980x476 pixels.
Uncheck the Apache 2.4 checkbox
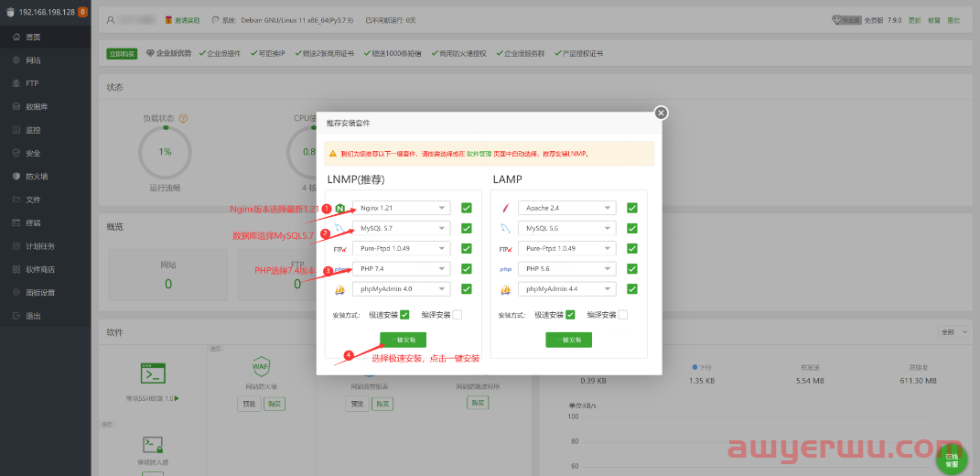[632, 209]
